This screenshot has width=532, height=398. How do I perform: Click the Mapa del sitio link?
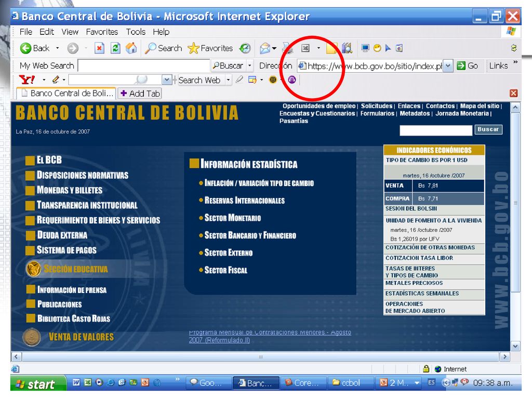click(x=480, y=106)
